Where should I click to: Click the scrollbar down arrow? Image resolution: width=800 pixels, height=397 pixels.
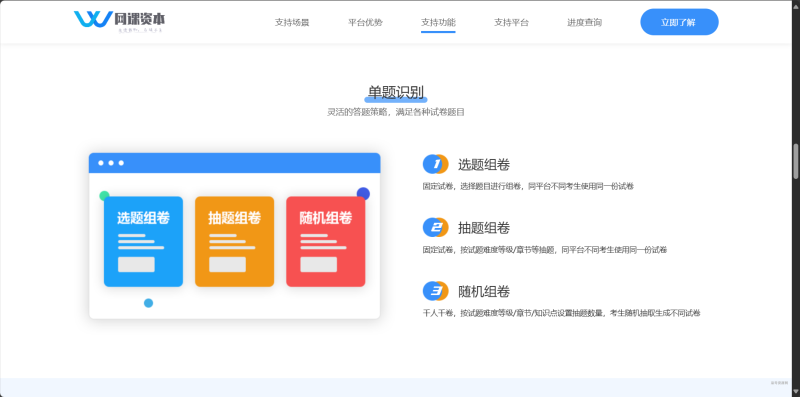click(795, 392)
